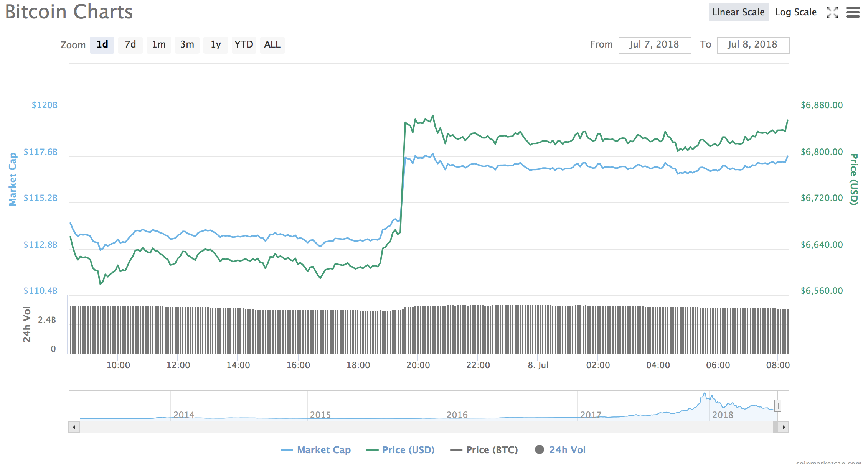Click the $117.6B market cap axis label
The width and height of the screenshot is (868, 464).
tap(41, 152)
